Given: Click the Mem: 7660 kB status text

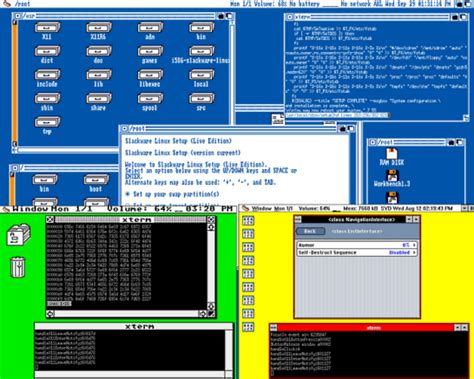Looking at the screenshot, I should coord(360,209).
